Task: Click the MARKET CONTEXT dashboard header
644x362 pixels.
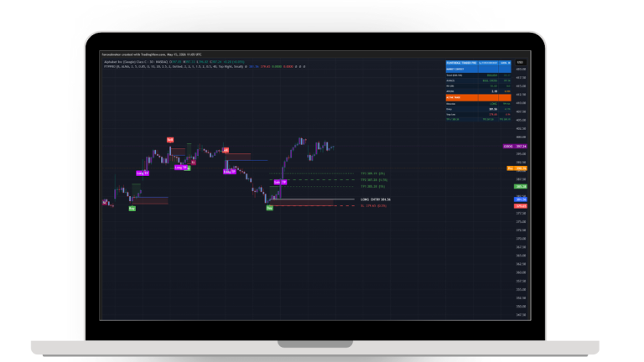Action: pyautogui.click(x=479, y=70)
